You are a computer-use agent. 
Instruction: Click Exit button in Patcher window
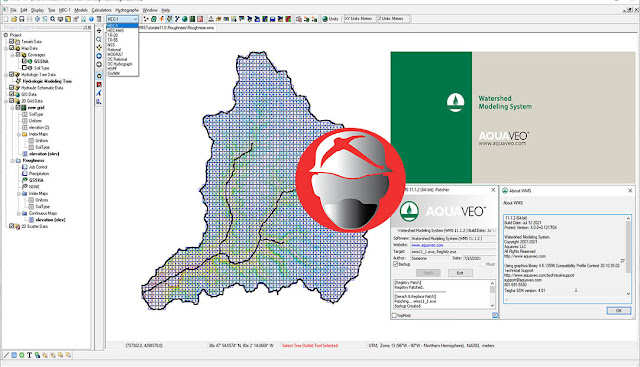point(460,273)
